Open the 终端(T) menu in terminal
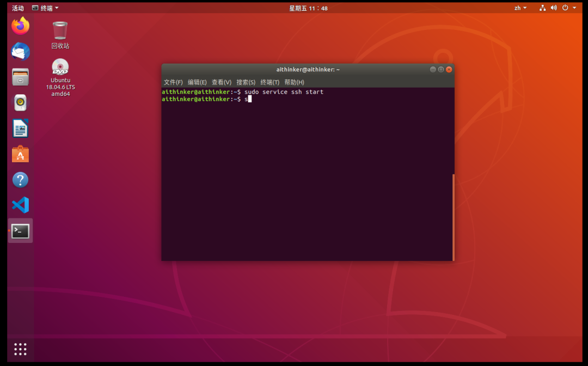588x366 pixels. coord(270,82)
